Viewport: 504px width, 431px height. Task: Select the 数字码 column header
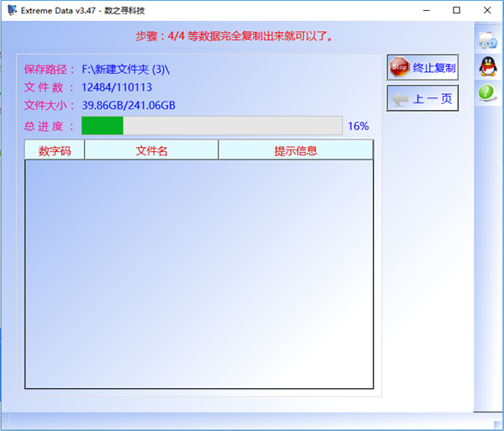click(55, 150)
